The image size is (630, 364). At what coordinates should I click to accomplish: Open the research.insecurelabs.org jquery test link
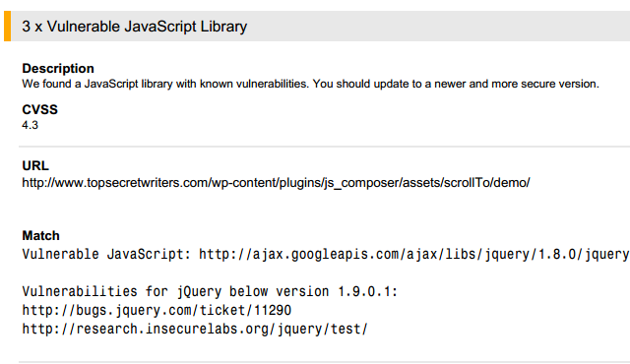[195, 329]
